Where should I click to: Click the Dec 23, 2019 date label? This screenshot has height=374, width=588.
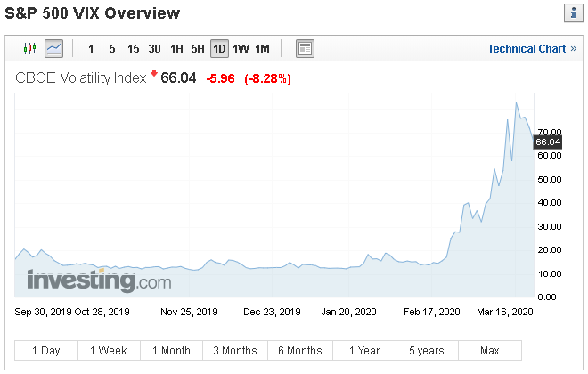(272, 312)
